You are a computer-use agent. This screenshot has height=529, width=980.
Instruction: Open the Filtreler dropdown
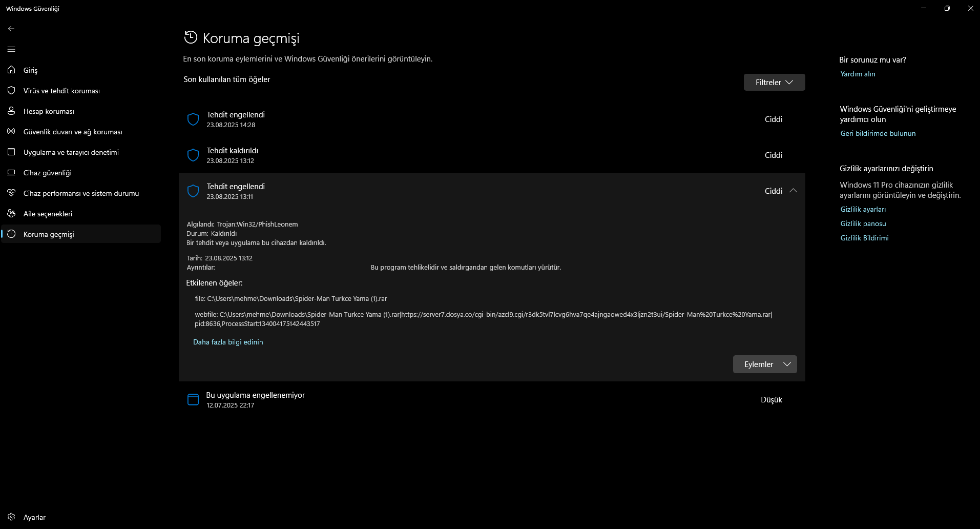[x=774, y=82]
